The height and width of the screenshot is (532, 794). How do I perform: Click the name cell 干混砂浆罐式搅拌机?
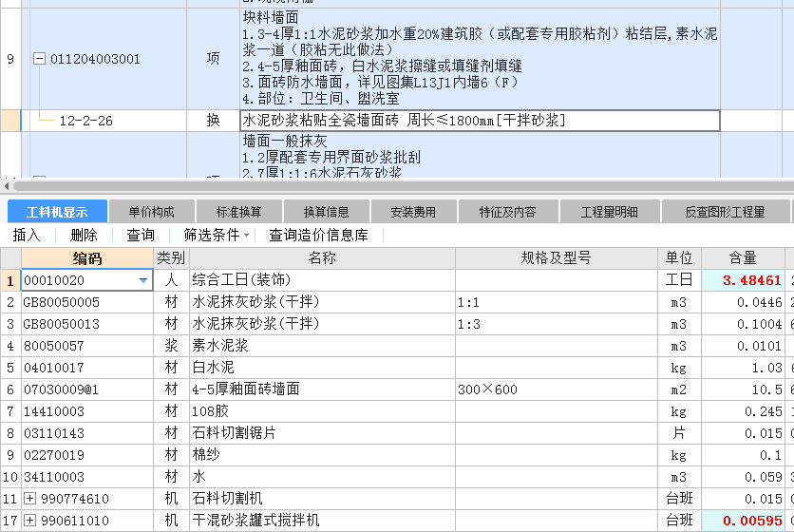point(322,521)
